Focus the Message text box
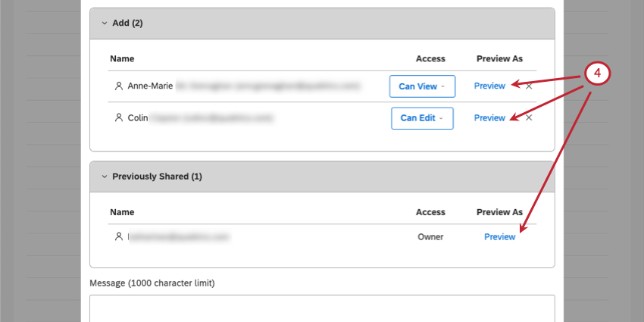Screen dimensions: 644x322 [x=322, y=308]
